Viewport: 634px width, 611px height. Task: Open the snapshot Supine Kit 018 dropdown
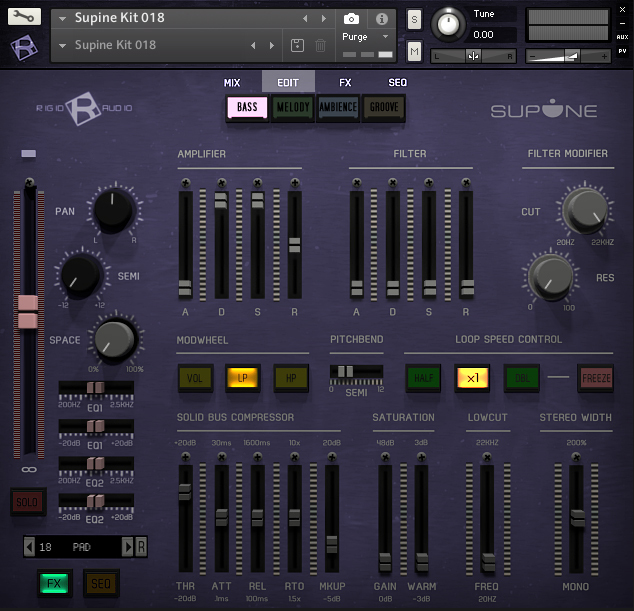(63, 45)
